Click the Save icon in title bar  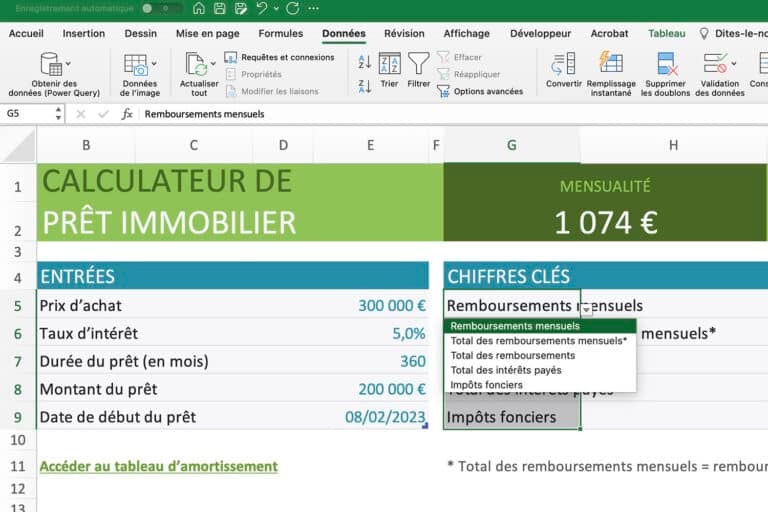(219, 8)
